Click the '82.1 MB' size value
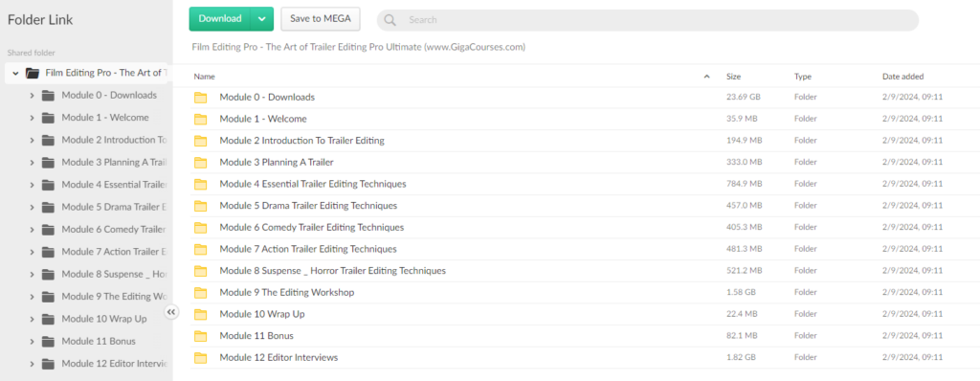Image resolution: width=980 pixels, height=381 pixels. coord(742,336)
